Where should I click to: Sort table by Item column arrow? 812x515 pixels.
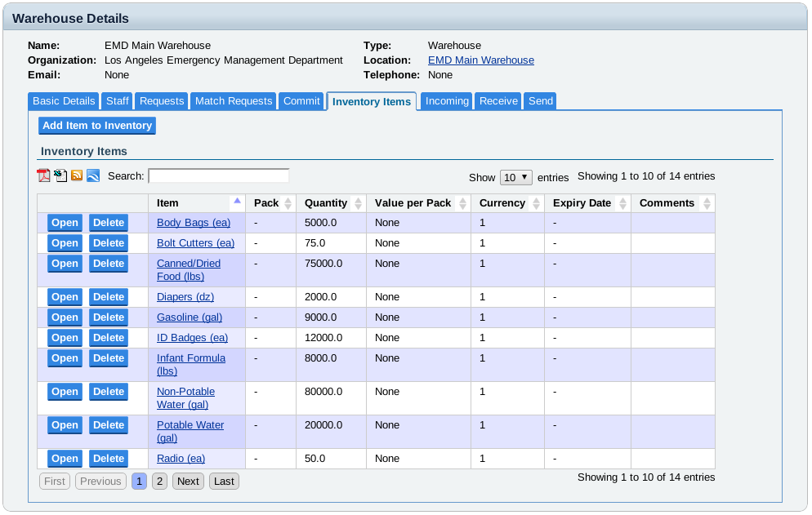pyautogui.click(x=237, y=202)
